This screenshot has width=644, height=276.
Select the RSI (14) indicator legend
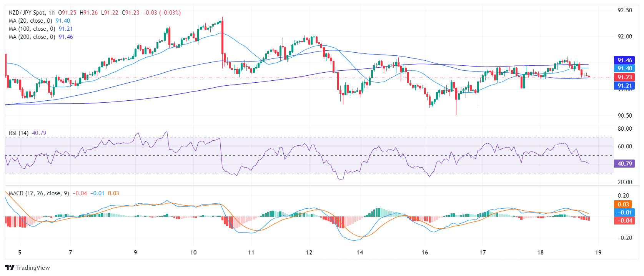(x=19, y=133)
